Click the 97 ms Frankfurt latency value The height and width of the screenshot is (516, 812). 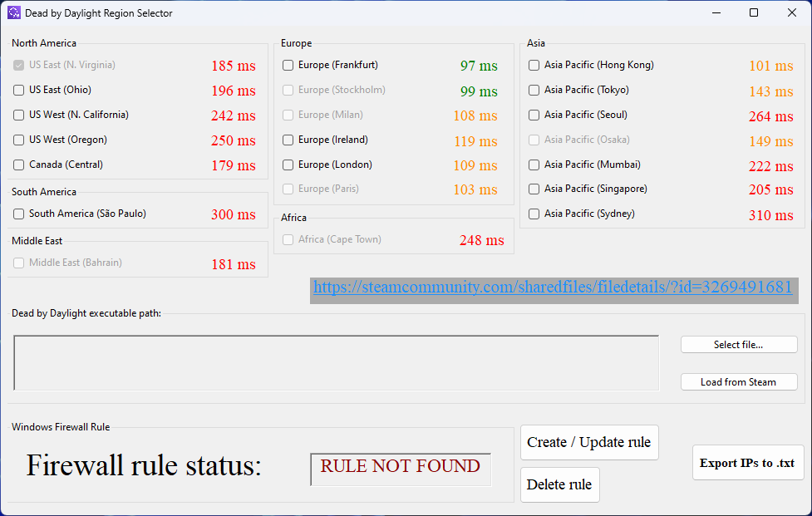479,66
